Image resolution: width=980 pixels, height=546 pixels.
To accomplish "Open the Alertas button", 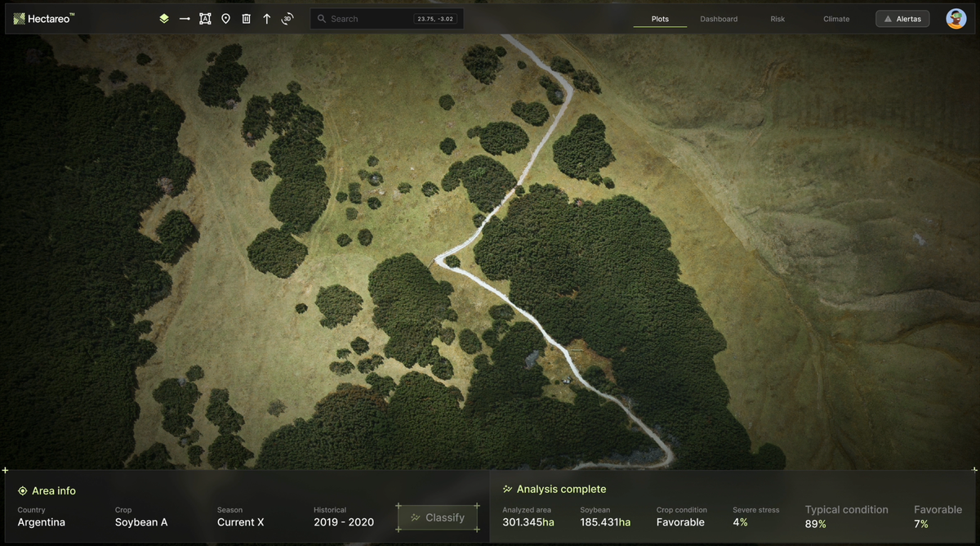I will click(902, 18).
